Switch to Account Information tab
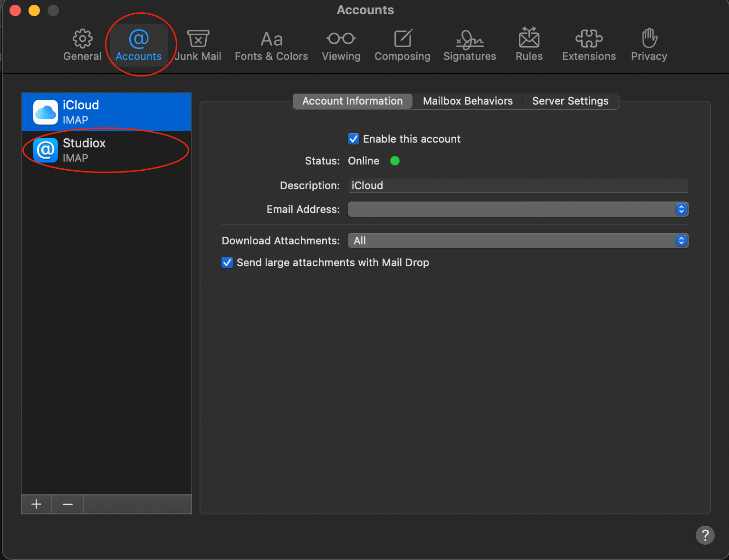Viewport: 729px width, 560px height. (352, 101)
